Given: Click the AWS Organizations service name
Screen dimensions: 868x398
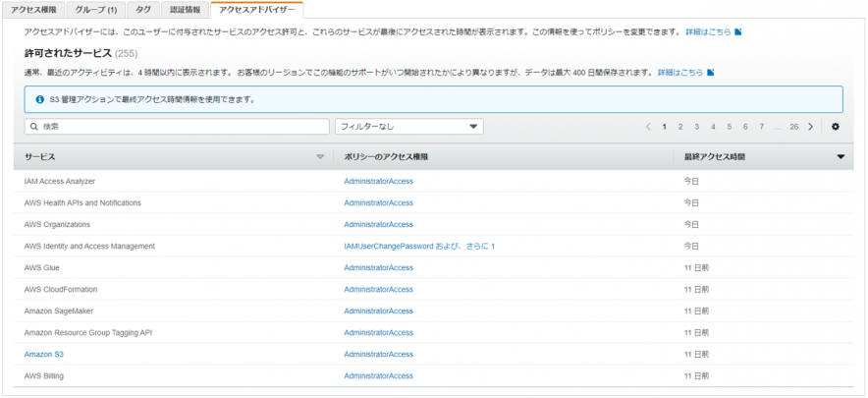Looking at the screenshot, I should click(57, 224).
